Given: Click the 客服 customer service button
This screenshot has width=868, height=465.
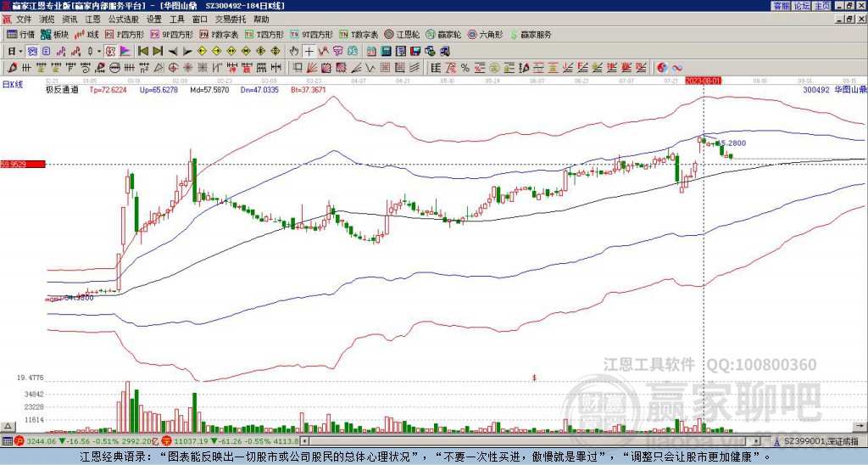Looking at the screenshot, I should [x=781, y=6].
